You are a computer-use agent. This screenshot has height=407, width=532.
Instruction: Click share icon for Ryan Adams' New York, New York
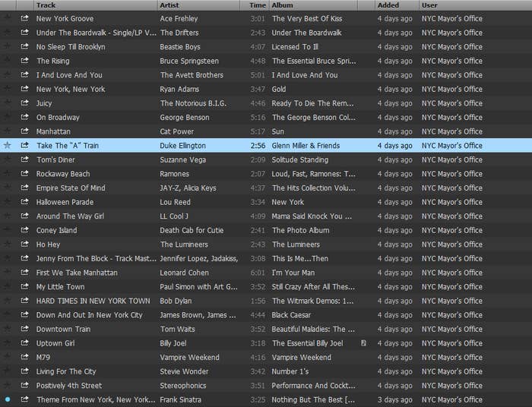24,88
